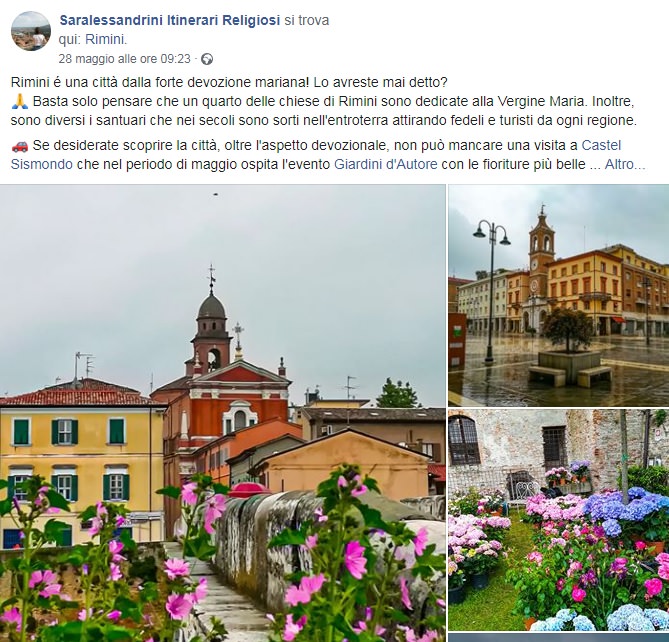Screen dimensions: 669x642
Task: Click the praying hands emoji icon
Action: pos(20,102)
